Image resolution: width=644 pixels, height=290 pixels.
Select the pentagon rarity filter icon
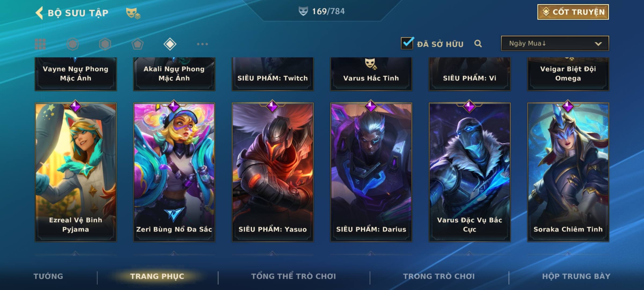(137, 44)
